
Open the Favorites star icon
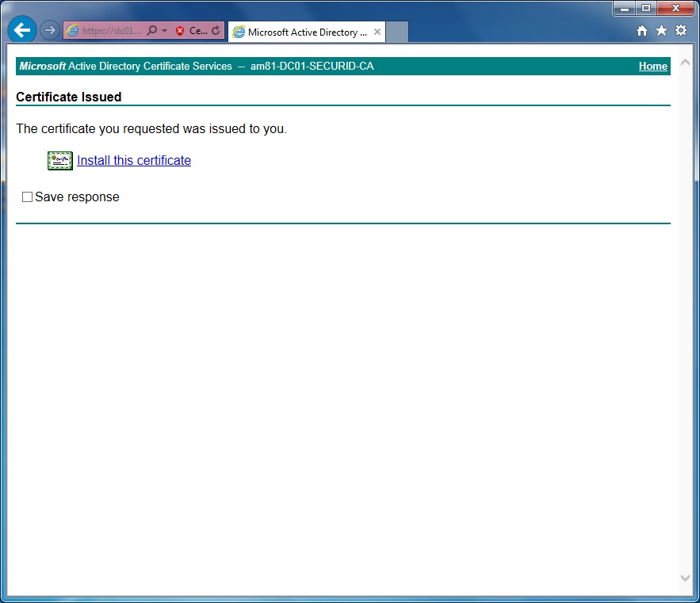point(661,29)
